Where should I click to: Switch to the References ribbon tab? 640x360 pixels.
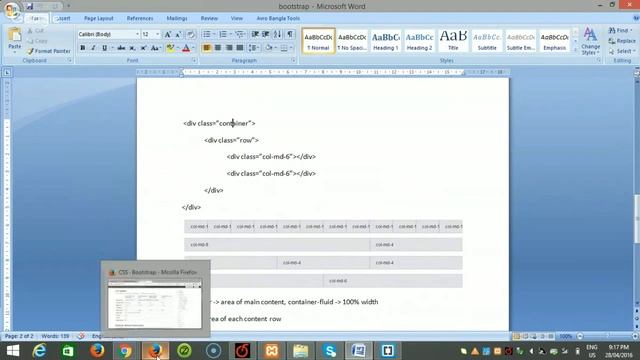coord(140,18)
